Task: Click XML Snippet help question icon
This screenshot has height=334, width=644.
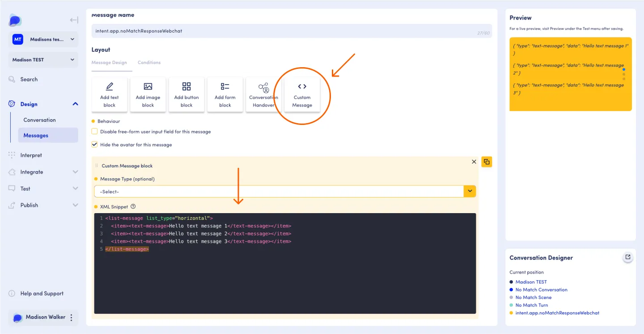Action: [x=133, y=207]
